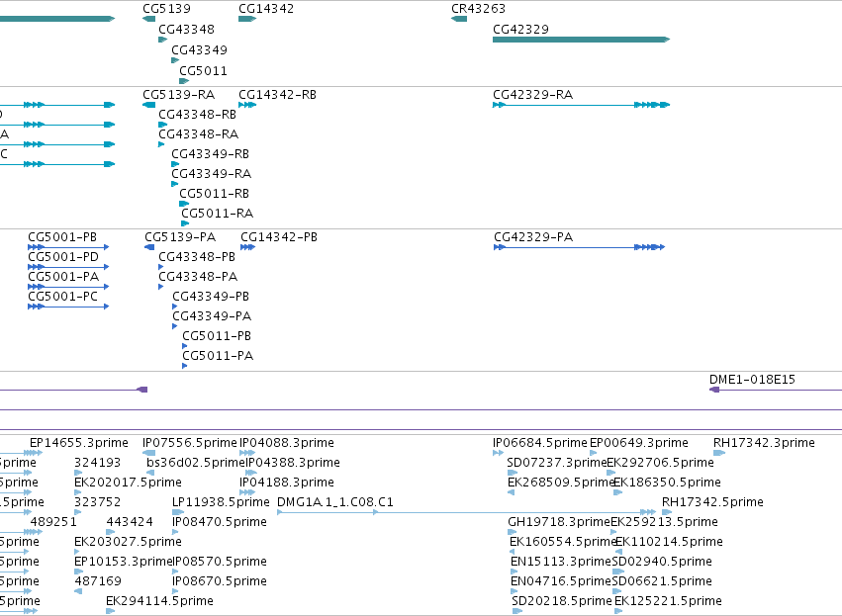
Task: Select protein CG43348-PB
Action: pyautogui.click(x=160, y=267)
